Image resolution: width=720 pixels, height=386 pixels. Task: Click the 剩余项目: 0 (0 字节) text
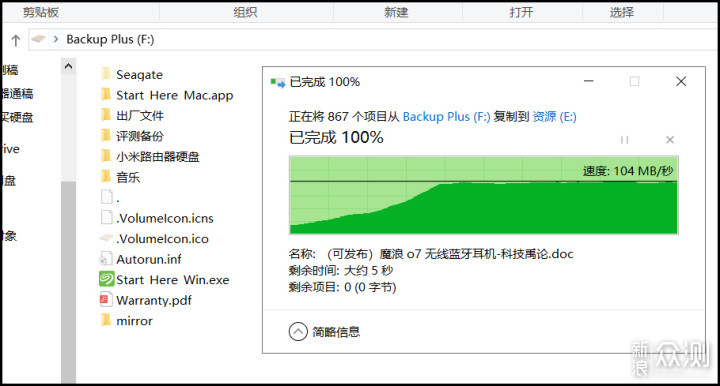pos(342,287)
